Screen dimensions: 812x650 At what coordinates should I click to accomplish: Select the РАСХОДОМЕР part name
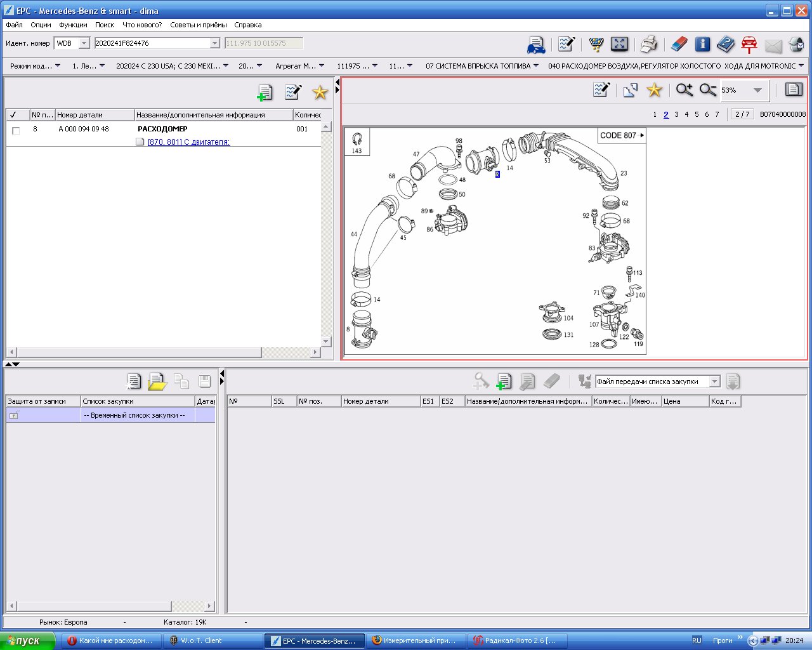[162, 129]
